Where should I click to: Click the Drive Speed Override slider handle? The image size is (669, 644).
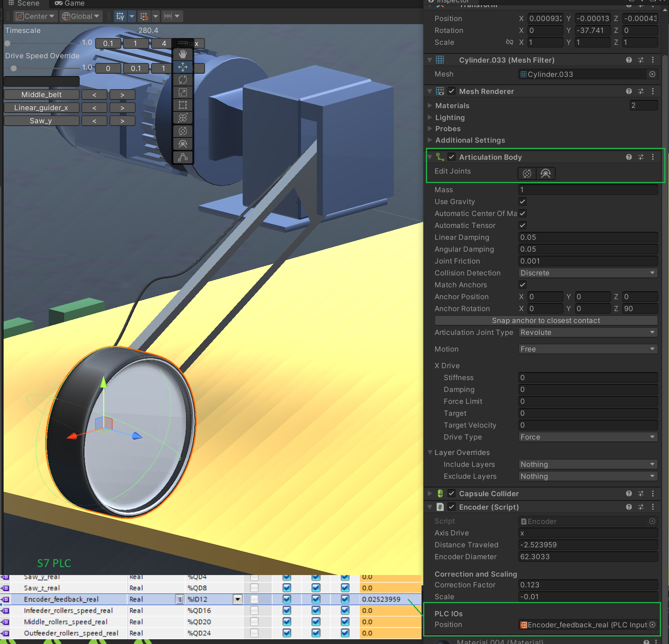click(14, 68)
